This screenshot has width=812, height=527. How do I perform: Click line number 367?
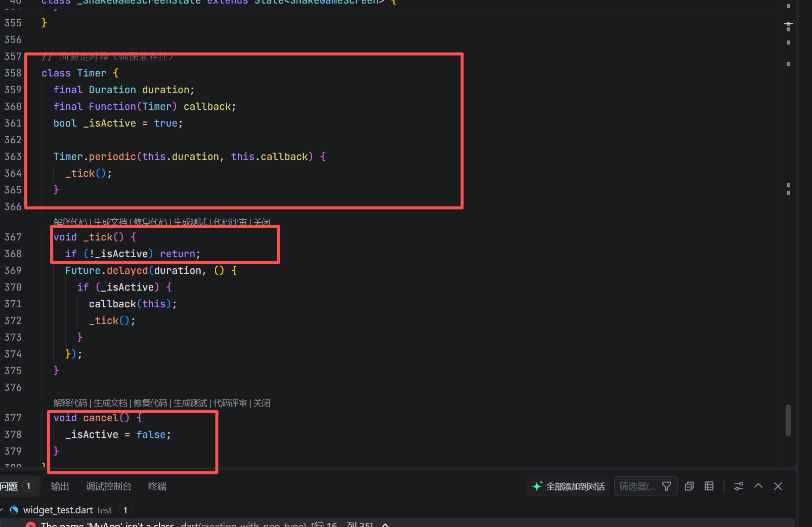pos(13,237)
